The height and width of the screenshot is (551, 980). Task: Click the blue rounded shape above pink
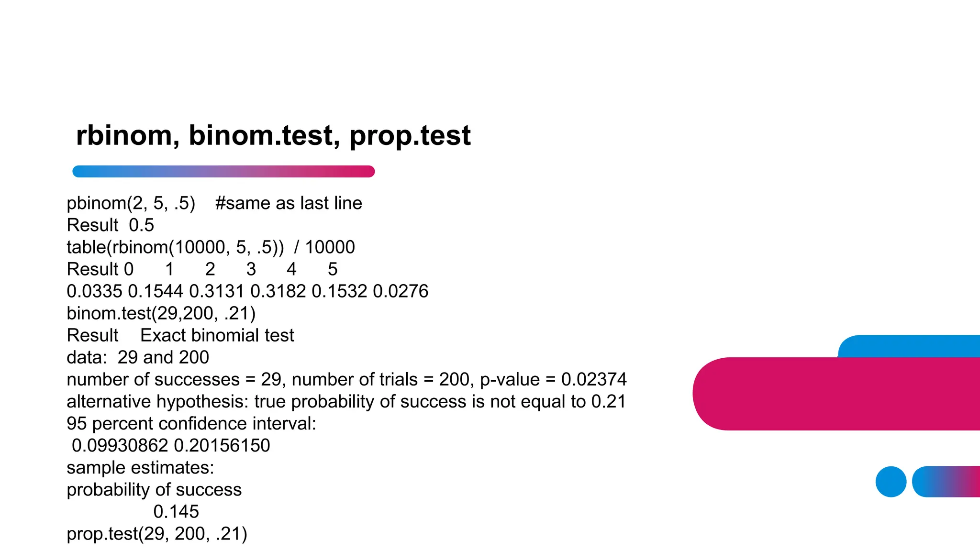909,345
